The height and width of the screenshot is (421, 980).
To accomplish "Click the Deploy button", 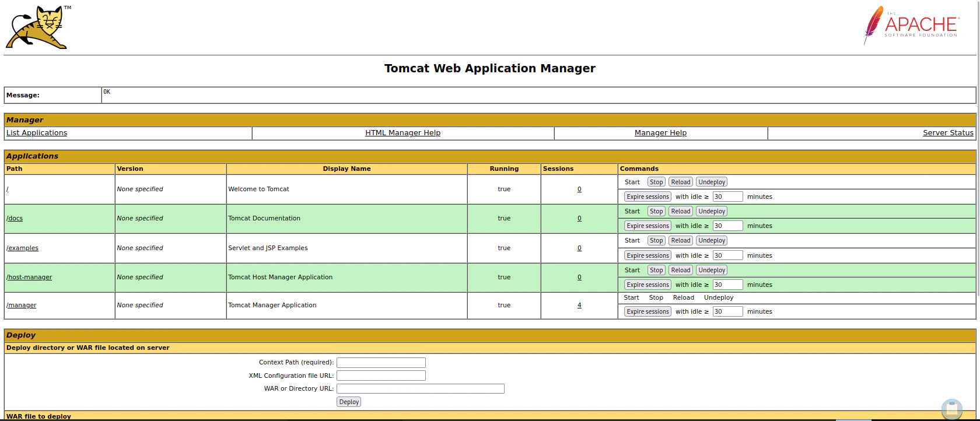I will [349, 402].
